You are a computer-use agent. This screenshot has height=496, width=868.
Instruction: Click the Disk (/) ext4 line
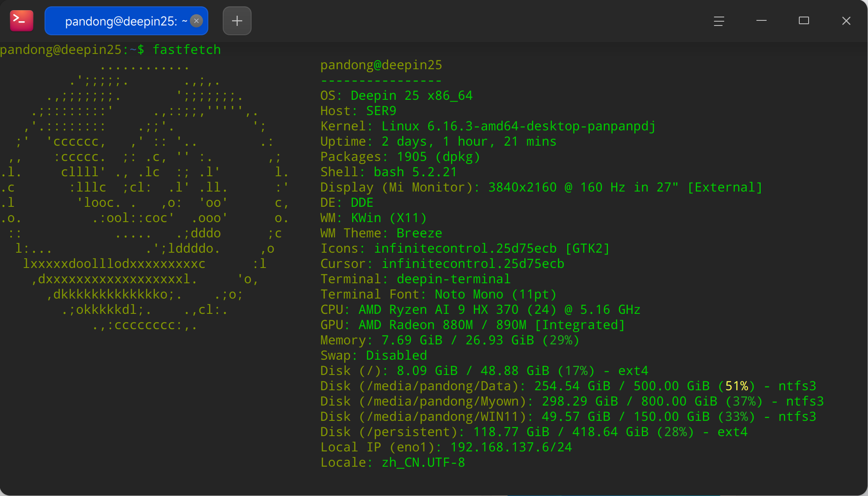point(484,371)
